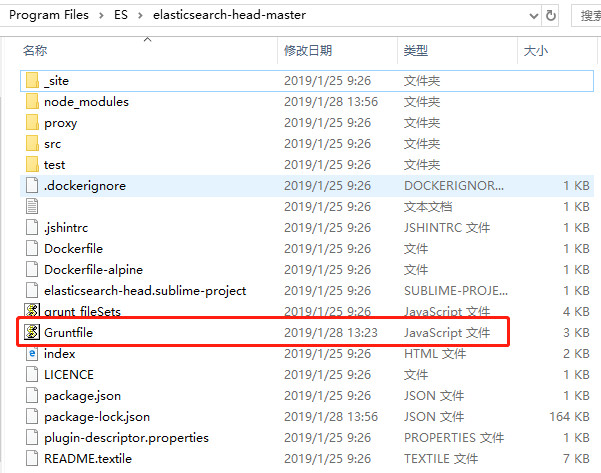
Task: Click the package.json file name
Action: [82, 396]
